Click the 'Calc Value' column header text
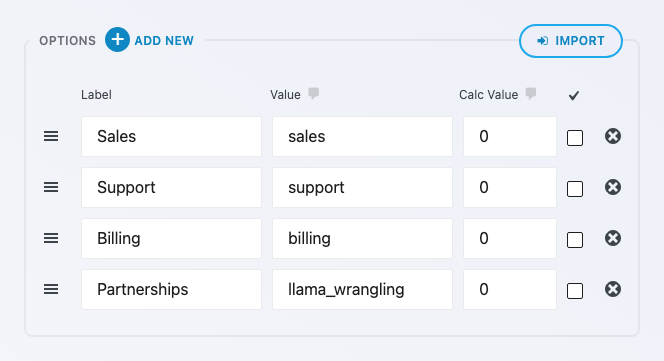The height and width of the screenshot is (361, 664). [x=489, y=94]
